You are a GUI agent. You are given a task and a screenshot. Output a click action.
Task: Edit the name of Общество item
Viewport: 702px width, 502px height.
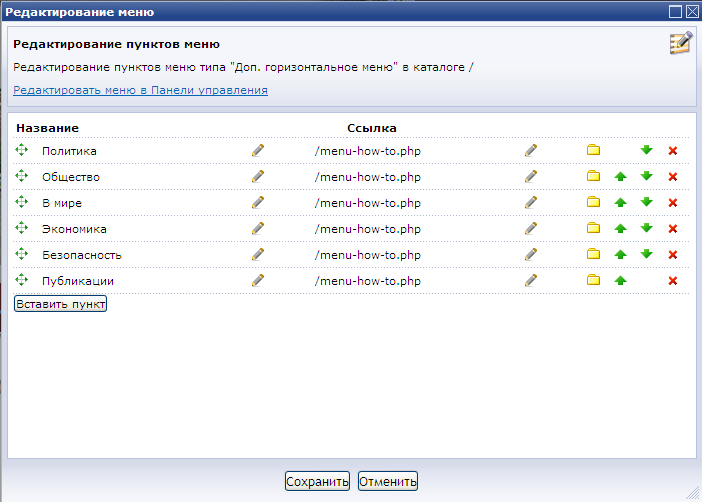pos(258,176)
